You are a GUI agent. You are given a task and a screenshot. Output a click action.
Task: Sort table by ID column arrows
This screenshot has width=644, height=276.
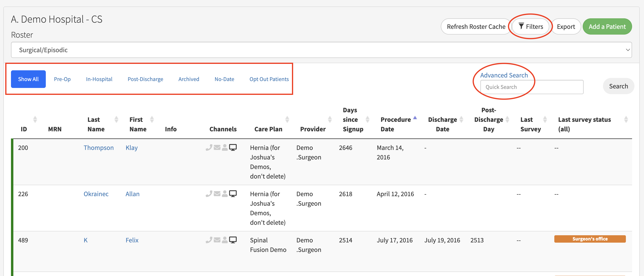[x=35, y=119]
